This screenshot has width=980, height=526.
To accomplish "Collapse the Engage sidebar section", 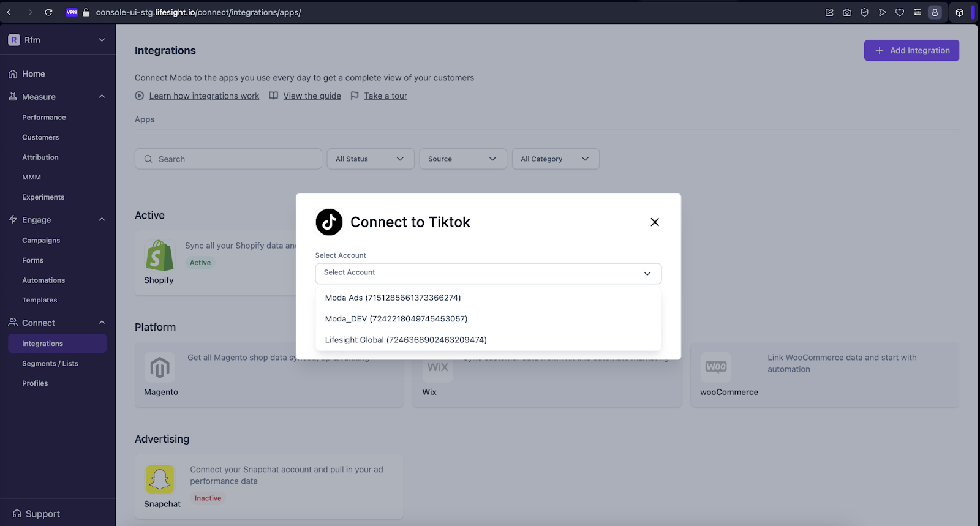I will click(x=102, y=220).
